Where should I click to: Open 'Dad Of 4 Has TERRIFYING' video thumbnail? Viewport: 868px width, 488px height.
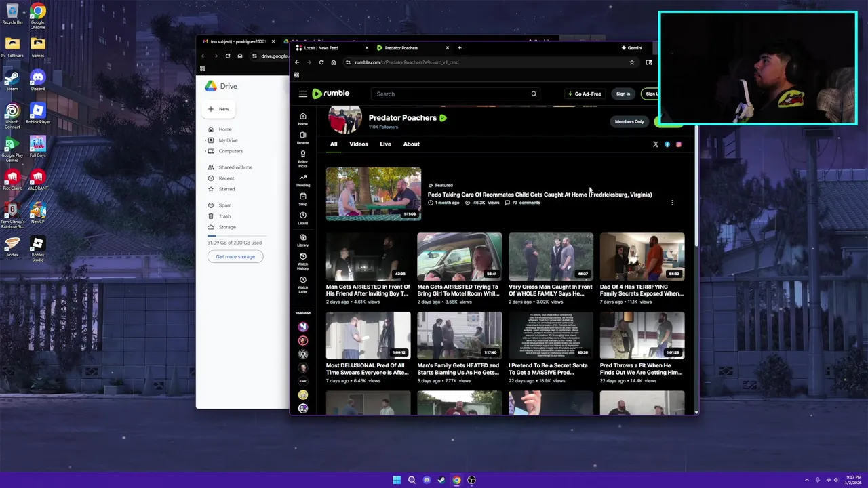point(642,257)
